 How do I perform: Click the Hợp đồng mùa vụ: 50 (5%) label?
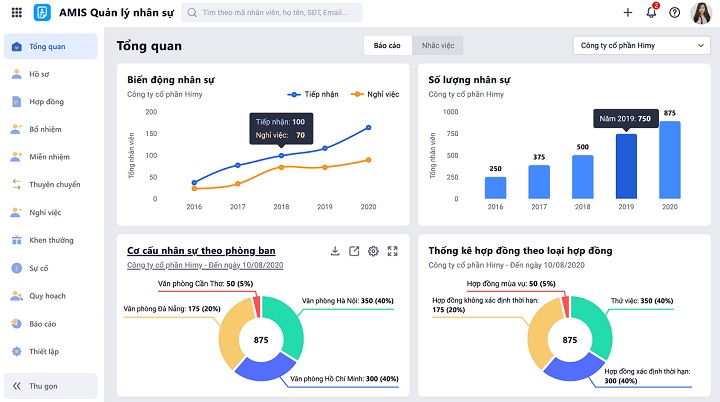(511, 283)
